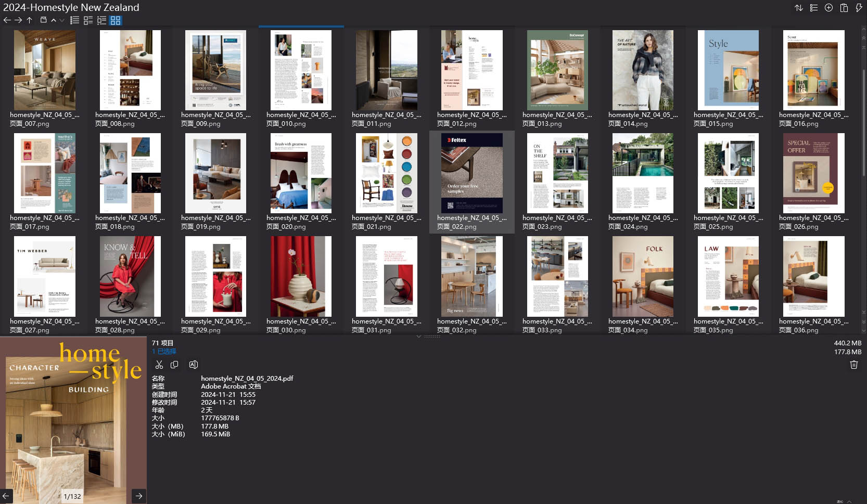The width and height of the screenshot is (867, 504).
Task: Select Know & Tell page 页面_028.png
Action: (x=130, y=276)
